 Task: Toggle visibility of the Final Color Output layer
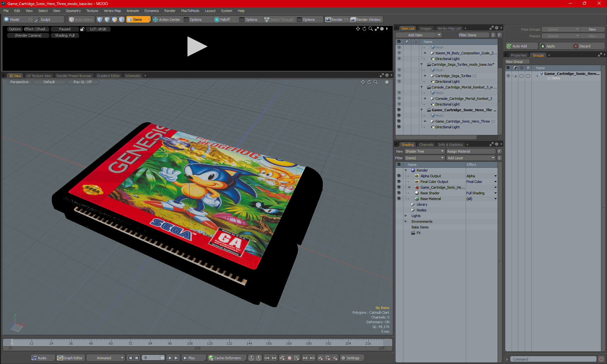tap(399, 182)
